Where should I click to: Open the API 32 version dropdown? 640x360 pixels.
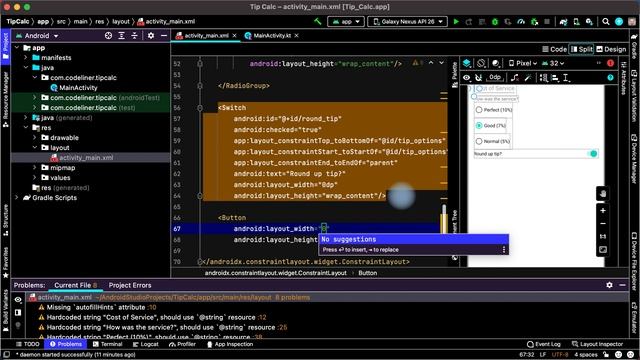[x=553, y=63]
